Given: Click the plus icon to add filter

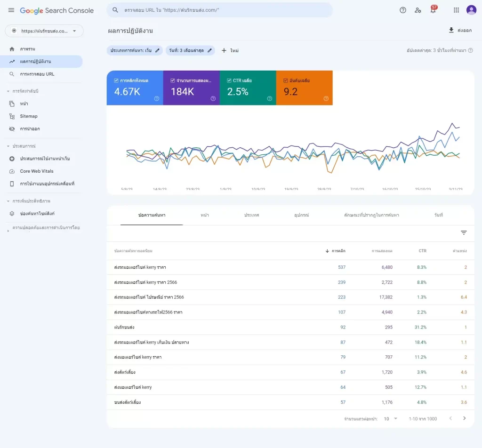Looking at the screenshot, I should (x=224, y=50).
